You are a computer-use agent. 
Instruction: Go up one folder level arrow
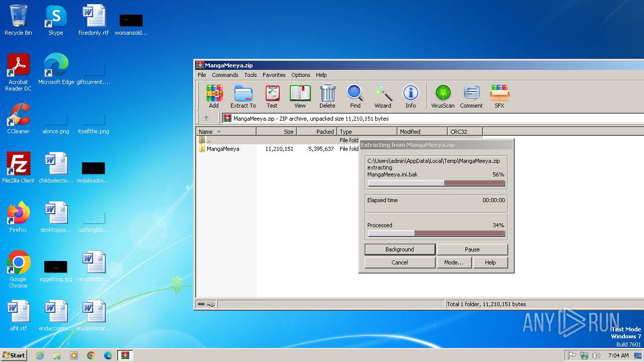pos(206,119)
